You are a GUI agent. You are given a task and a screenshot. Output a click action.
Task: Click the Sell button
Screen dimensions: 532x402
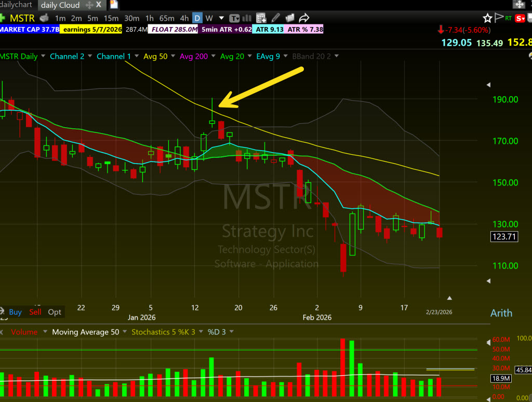coord(35,312)
